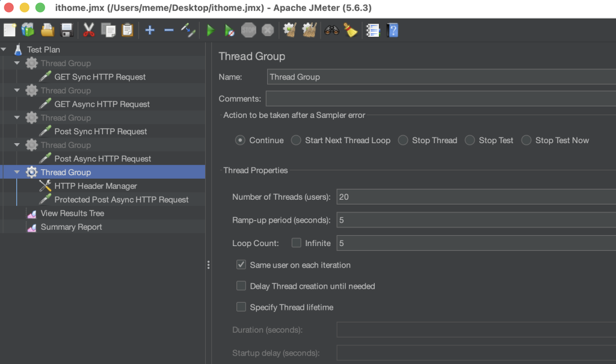Clear results with single broom-gear icon

click(x=289, y=30)
